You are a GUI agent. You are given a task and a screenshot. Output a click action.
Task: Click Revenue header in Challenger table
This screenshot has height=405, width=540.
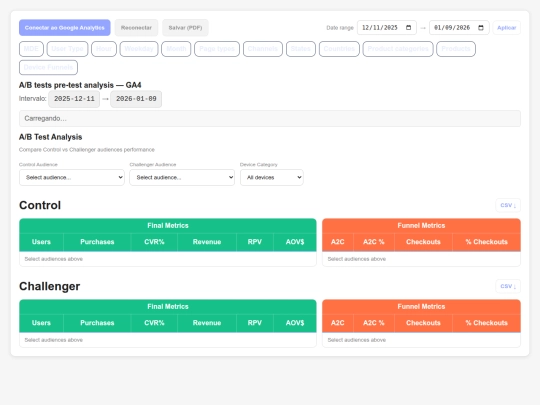[x=207, y=323]
